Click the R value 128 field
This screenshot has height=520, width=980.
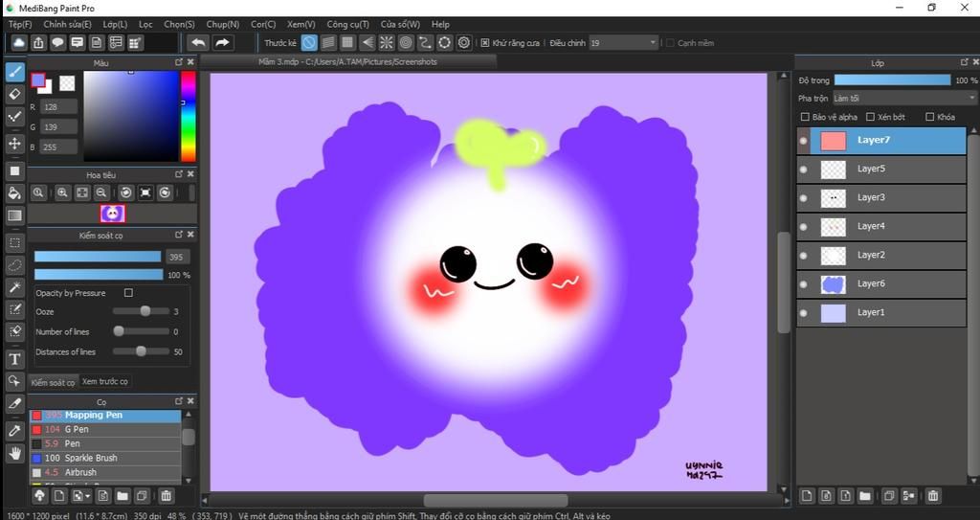coord(58,107)
